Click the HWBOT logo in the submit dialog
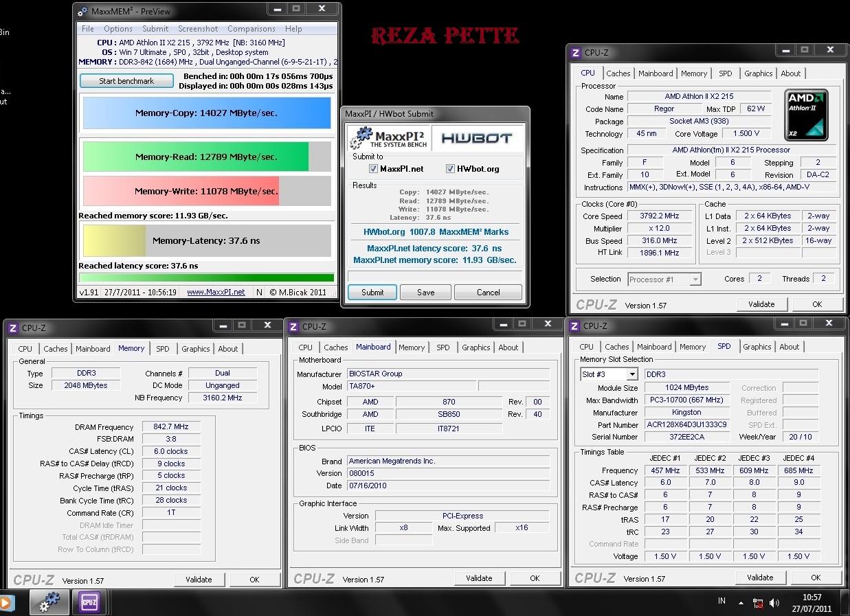850x616 pixels. click(477, 138)
